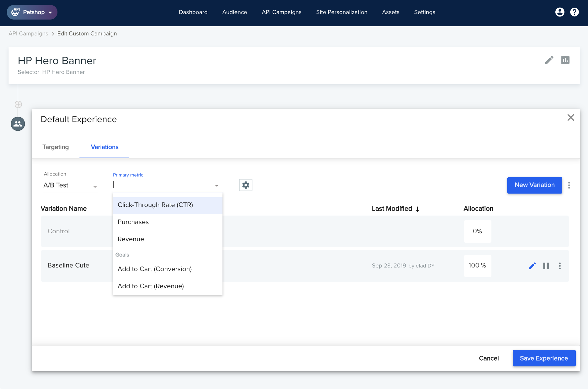Choose Click-Through Rate (CTR) metric

pyautogui.click(x=168, y=205)
